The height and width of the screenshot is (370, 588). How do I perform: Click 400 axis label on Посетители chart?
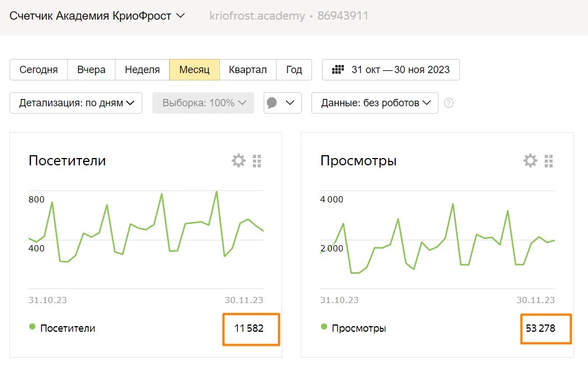click(37, 248)
